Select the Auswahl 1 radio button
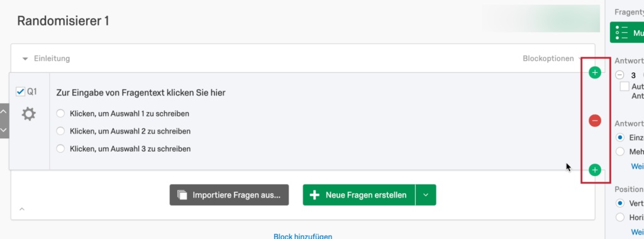The height and width of the screenshot is (239, 644). coord(61,113)
